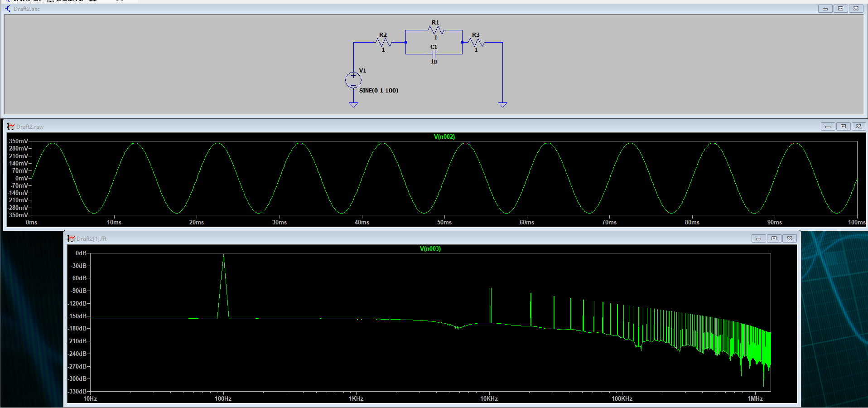
Task: Click the 10KHz frequency axis label
Action: tap(489, 399)
